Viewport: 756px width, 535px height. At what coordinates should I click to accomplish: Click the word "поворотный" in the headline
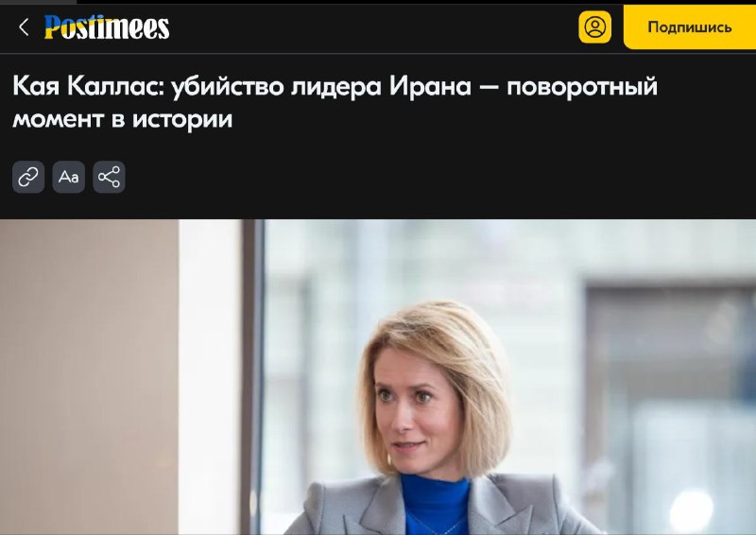point(582,87)
